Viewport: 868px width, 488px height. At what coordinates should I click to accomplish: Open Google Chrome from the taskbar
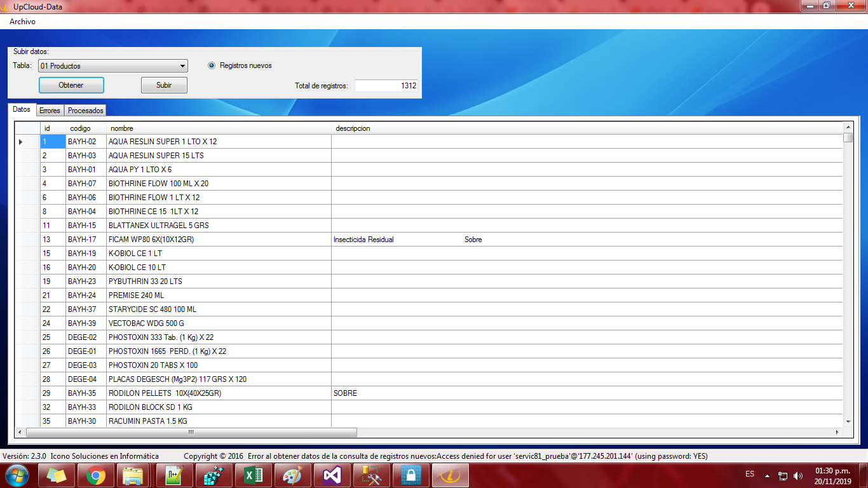coord(96,475)
